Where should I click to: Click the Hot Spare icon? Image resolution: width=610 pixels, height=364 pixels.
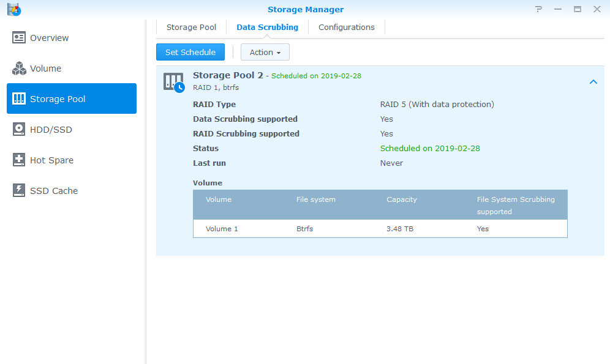[19, 160]
